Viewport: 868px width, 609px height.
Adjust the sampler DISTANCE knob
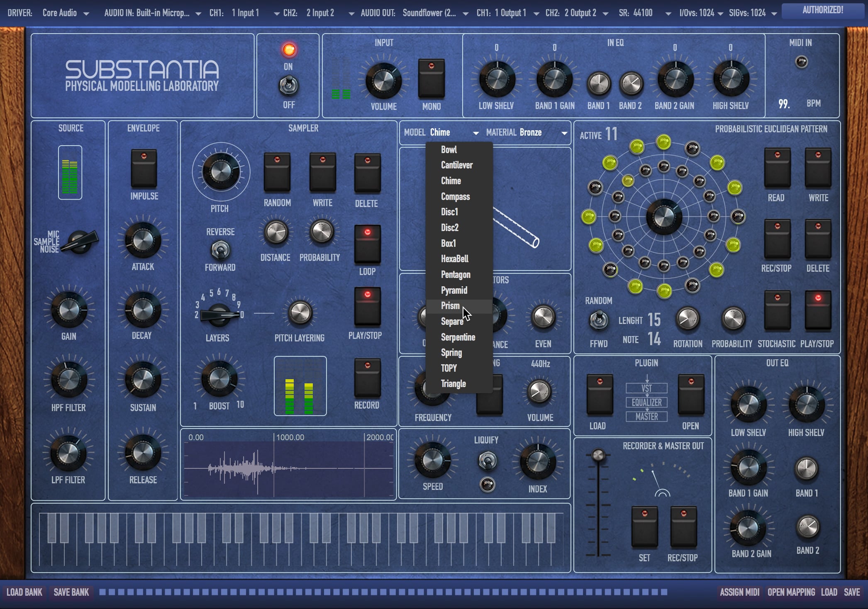pos(276,232)
